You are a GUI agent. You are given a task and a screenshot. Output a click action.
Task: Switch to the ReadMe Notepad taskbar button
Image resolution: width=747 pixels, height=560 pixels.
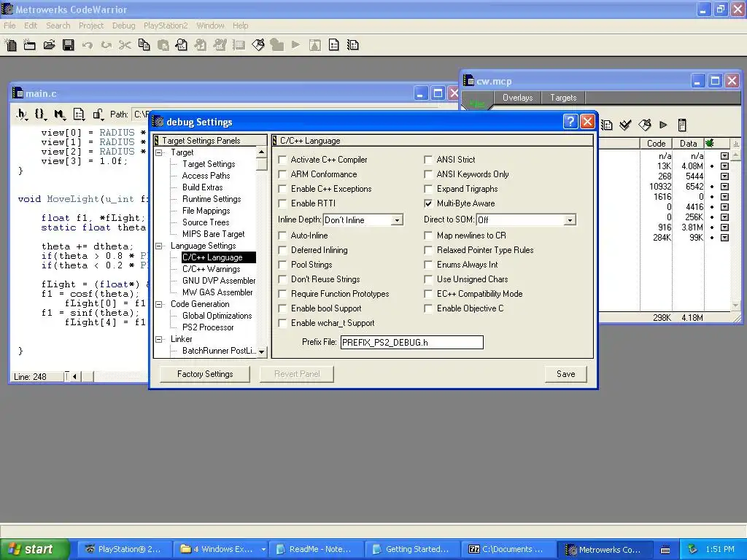315,550
